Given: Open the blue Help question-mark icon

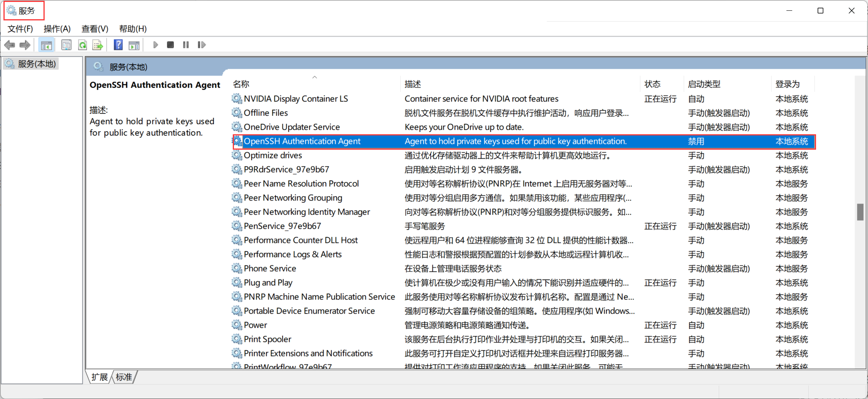Looking at the screenshot, I should pyautogui.click(x=118, y=45).
